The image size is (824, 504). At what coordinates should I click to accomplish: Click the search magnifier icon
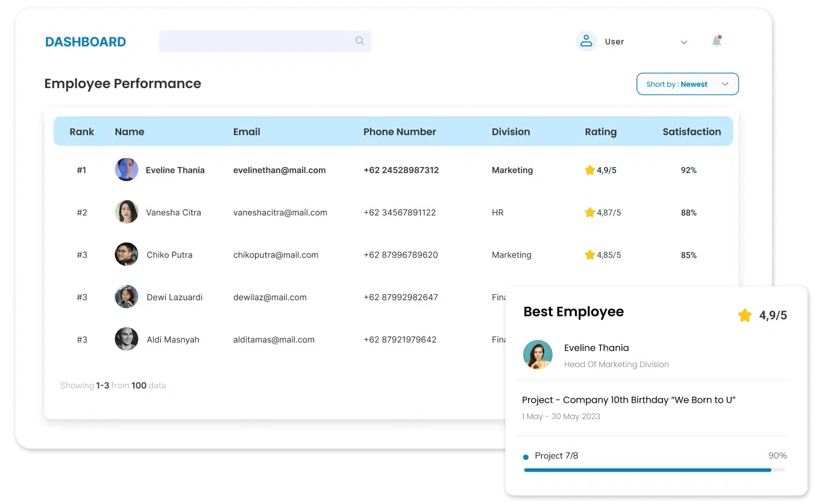pyautogui.click(x=359, y=41)
